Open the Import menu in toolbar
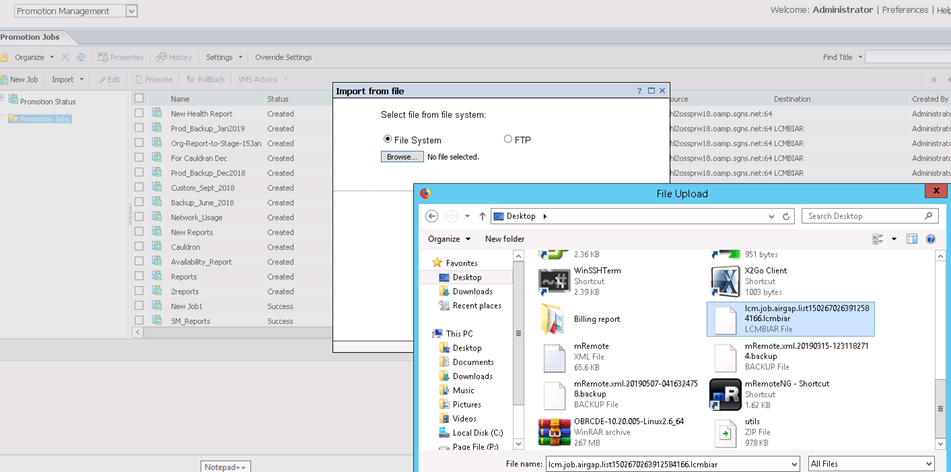 (67, 79)
